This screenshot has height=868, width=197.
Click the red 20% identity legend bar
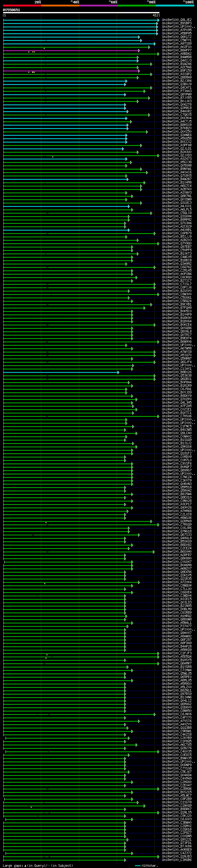pyautogui.click(x=22, y=6)
